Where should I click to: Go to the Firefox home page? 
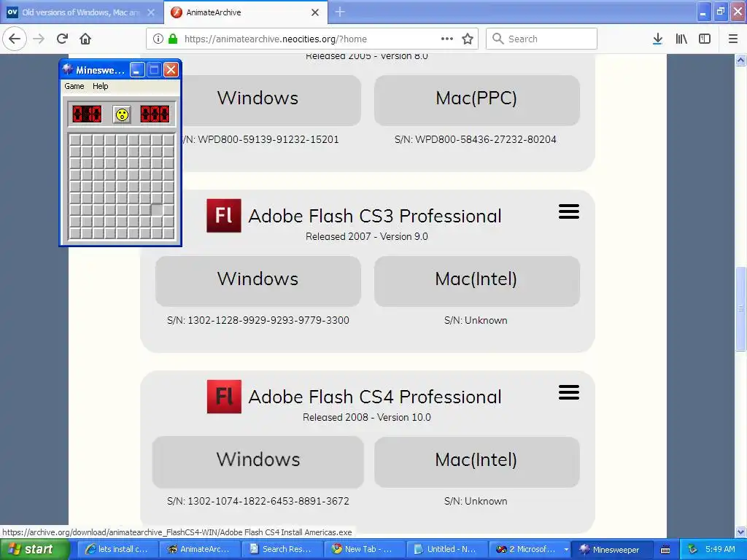[85, 39]
